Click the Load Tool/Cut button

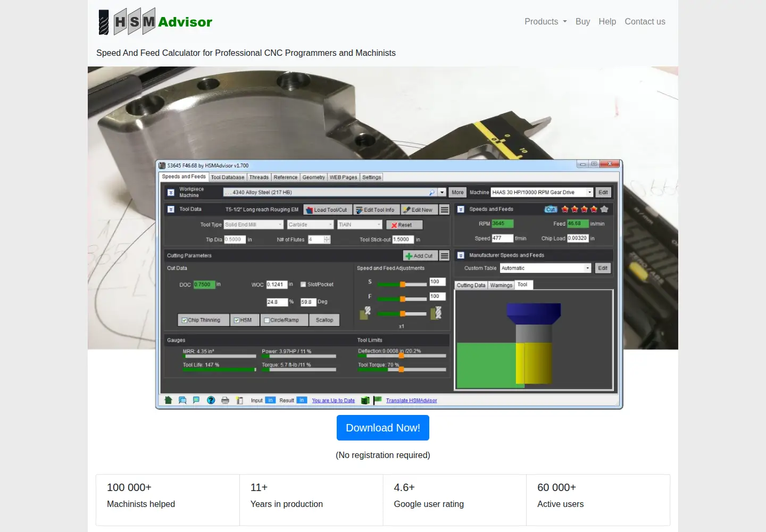(327, 210)
